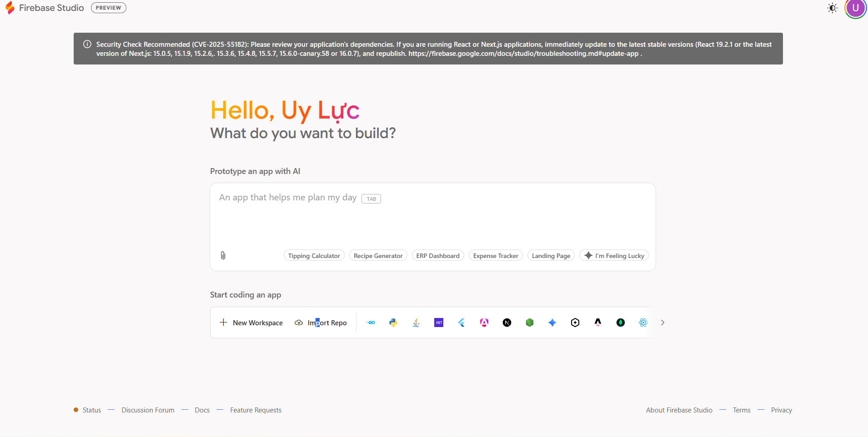Start a Flutter app template
Image resolution: width=868 pixels, height=437 pixels.
click(x=462, y=323)
